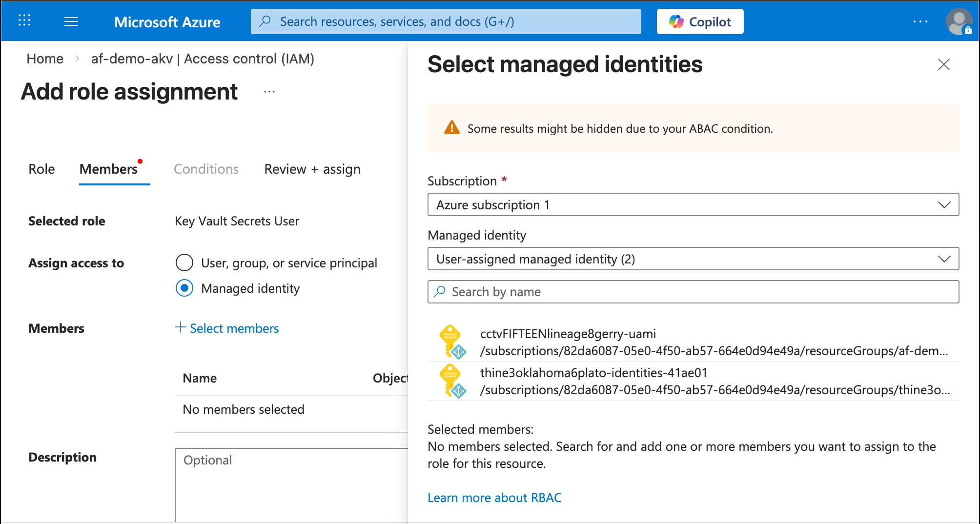Screen dimensions: 980x524
Task: Switch to the Review + assign tab
Action: coord(312,169)
